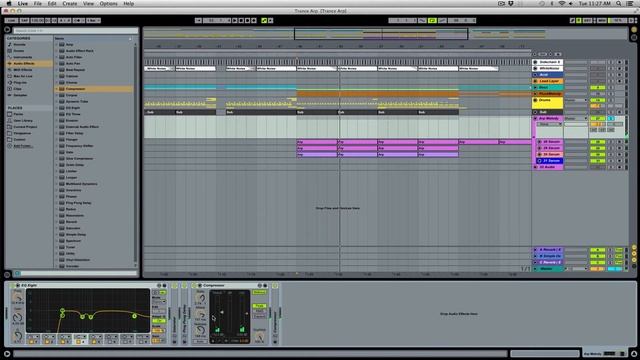Open the View menu
640x360 pixels.
point(89,4)
